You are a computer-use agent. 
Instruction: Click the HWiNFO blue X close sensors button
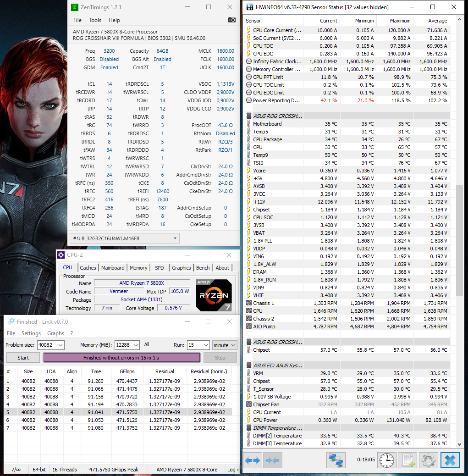click(x=450, y=460)
